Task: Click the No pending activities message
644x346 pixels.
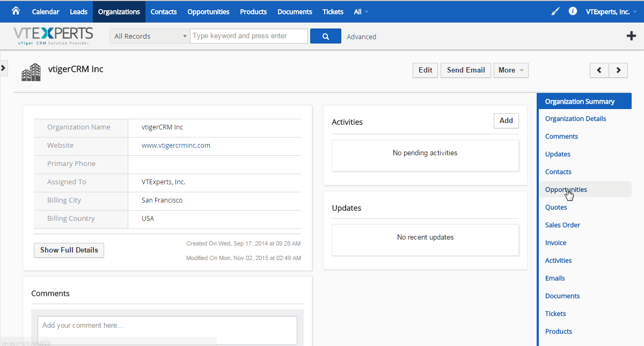Action: (425, 153)
